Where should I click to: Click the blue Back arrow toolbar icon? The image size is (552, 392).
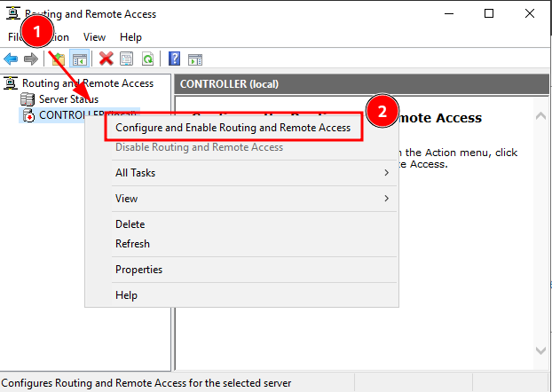coord(11,59)
